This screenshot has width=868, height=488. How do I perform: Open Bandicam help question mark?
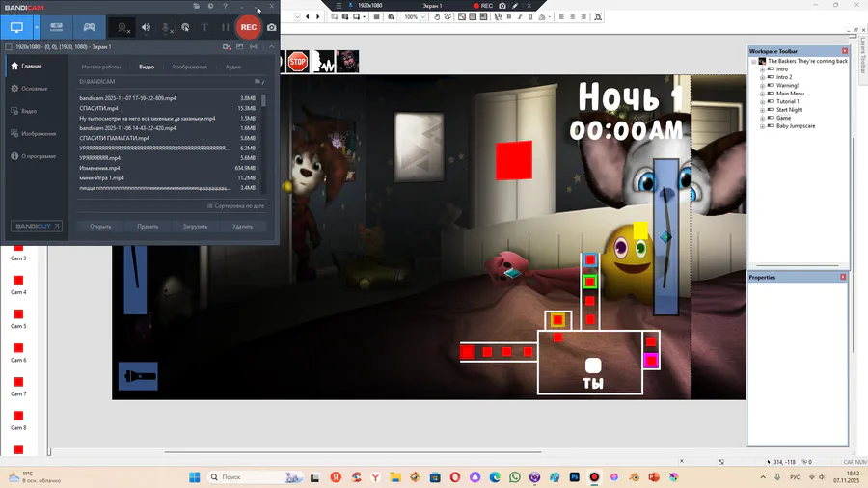(226, 6)
